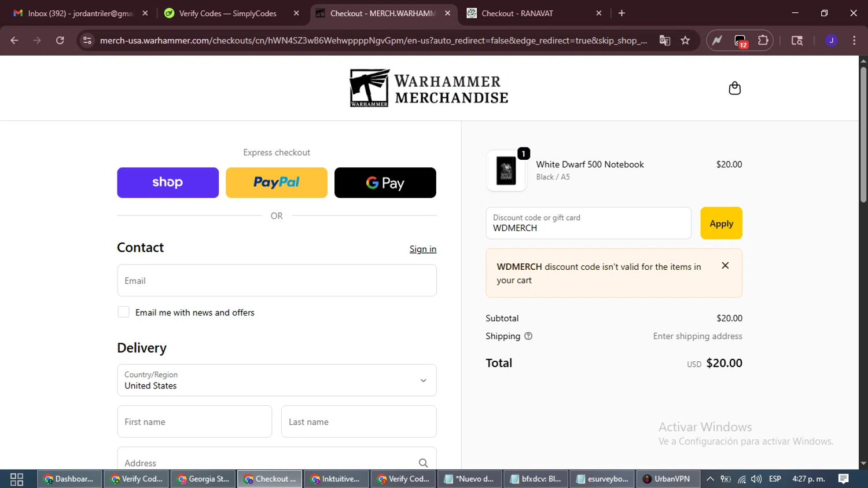The image size is (868, 488).
Task: Open Inktuitive taskbar window
Action: click(x=336, y=479)
